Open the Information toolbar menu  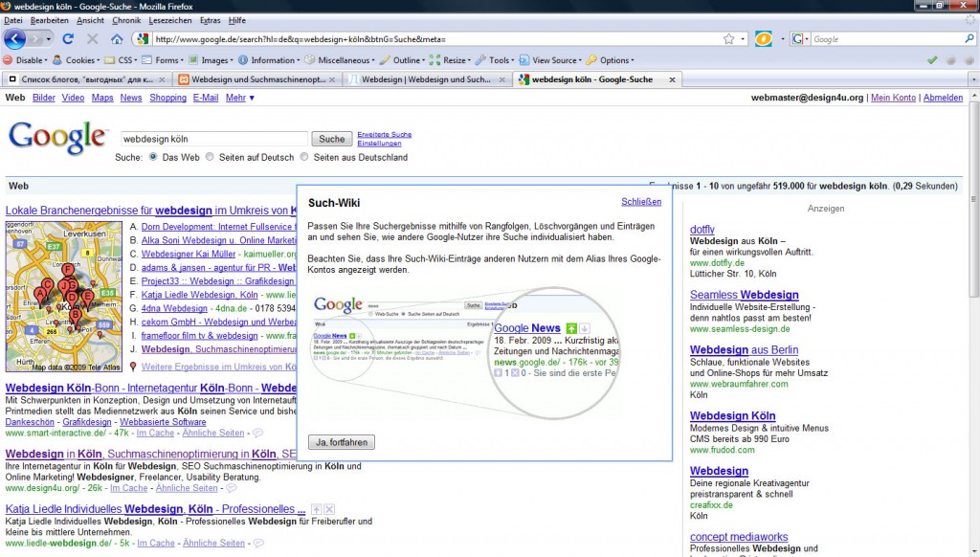(269, 60)
